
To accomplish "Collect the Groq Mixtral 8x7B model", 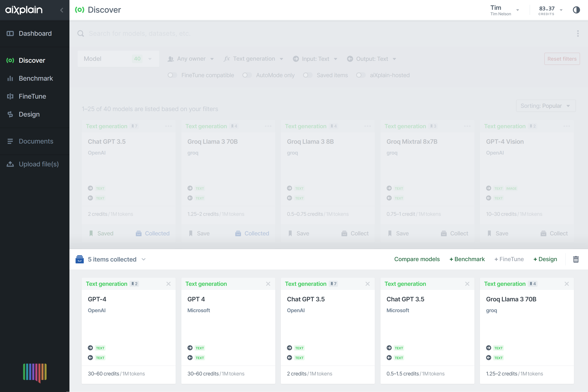I will pyautogui.click(x=454, y=233).
